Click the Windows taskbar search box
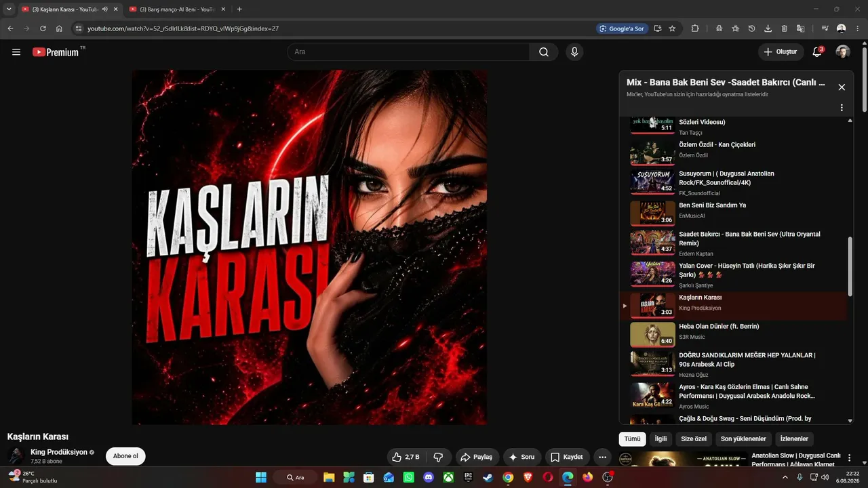Viewport: 868px width, 488px height. (x=295, y=477)
